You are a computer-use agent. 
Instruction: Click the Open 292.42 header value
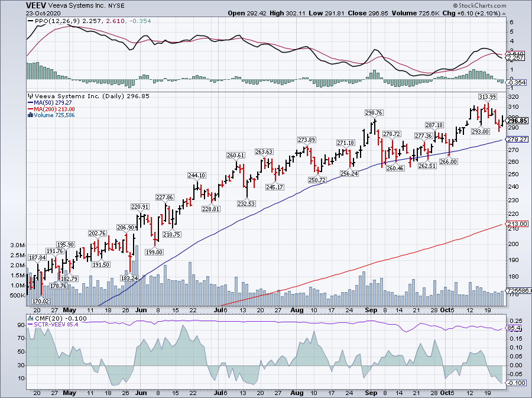[247, 14]
